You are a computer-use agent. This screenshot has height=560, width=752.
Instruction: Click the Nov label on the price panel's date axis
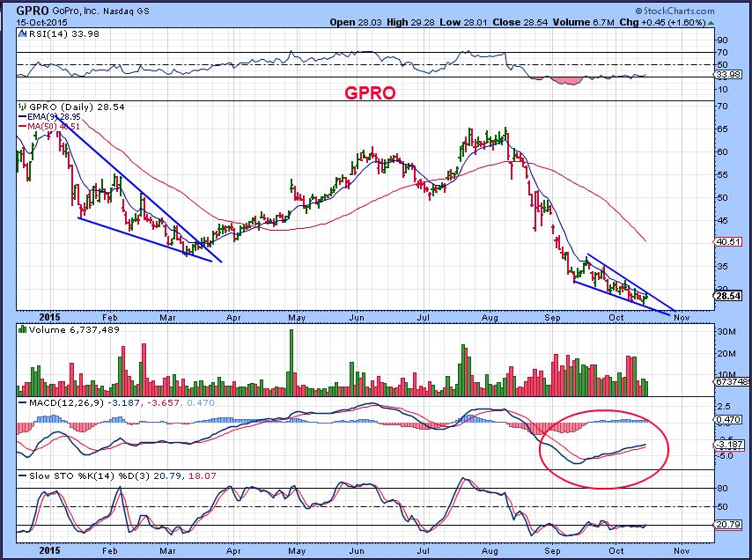tap(682, 318)
